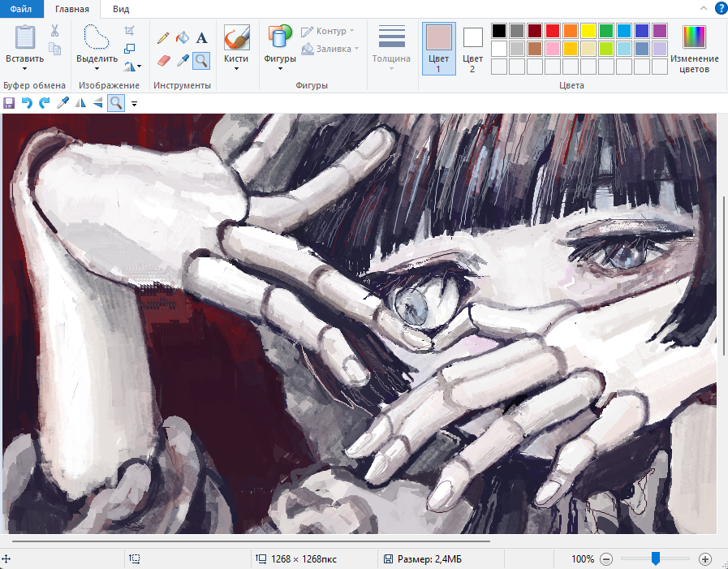Image resolution: width=728 pixels, height=569 pixels.
Task: Click the selection status icon in status bar
Action: pyautogui.click(x=135, y=558)
